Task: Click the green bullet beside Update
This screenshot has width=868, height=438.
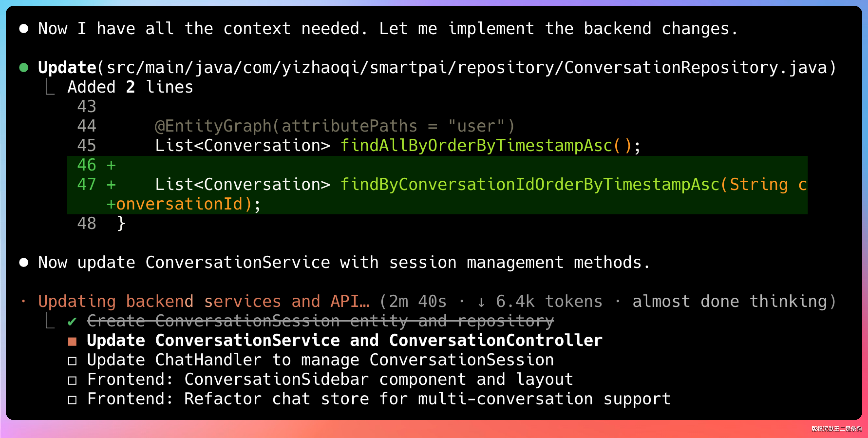Action: point(24,68)
